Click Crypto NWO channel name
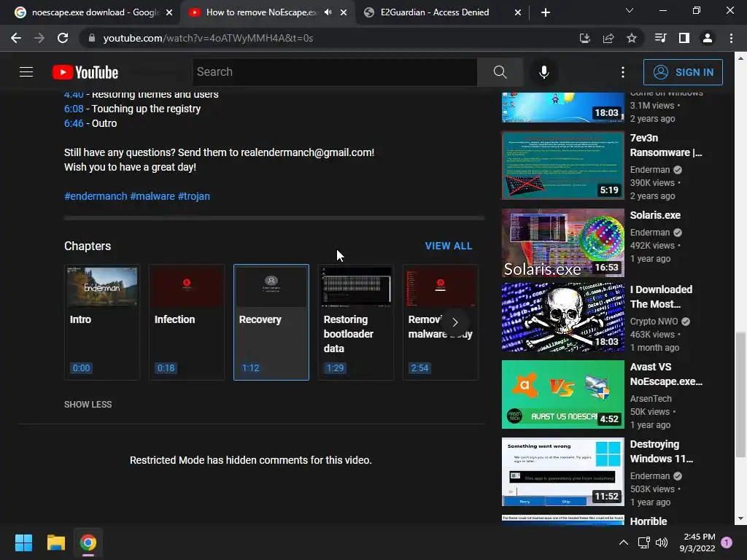The image size is (747, 560). (x=654, y=322)
